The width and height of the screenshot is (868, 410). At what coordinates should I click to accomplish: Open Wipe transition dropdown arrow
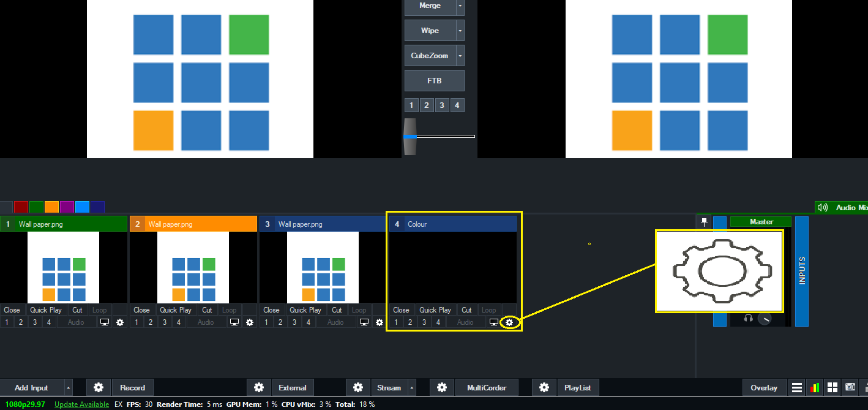(x=460, y=31)
